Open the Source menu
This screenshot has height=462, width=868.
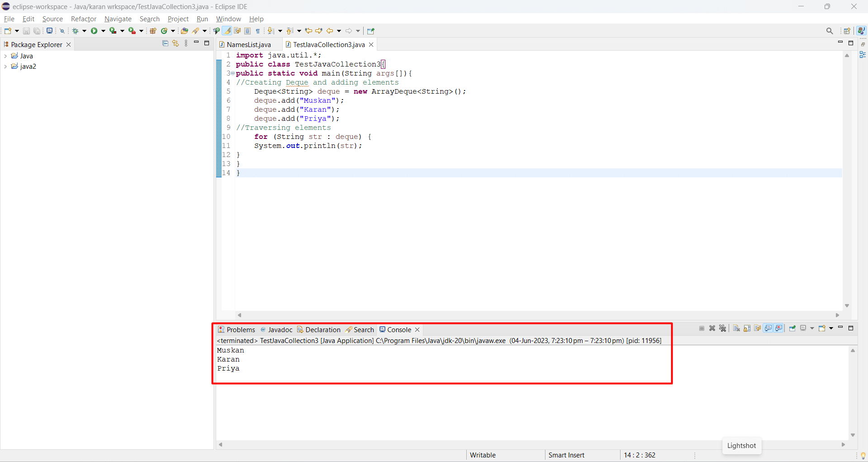52,19
